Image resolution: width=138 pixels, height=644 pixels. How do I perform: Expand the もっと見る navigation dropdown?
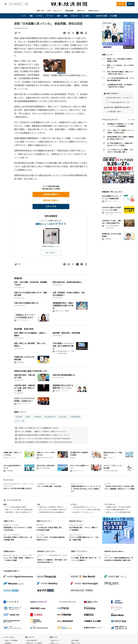(x=86, y=16)
